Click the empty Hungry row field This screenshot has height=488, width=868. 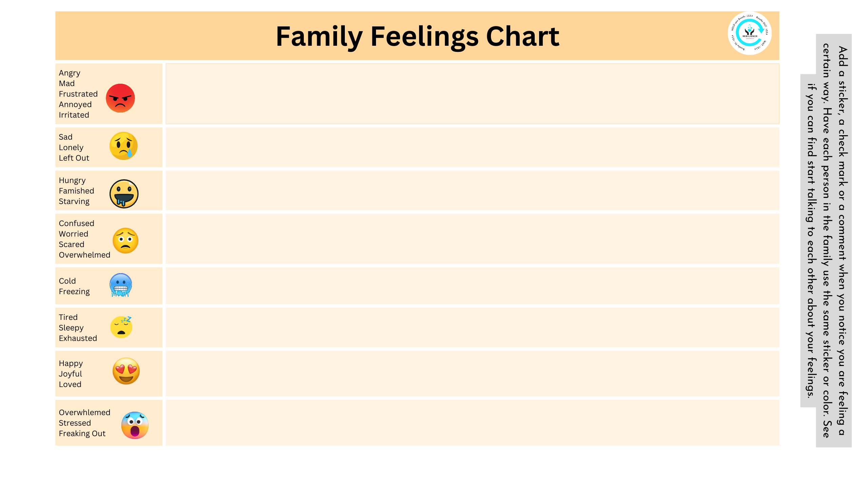coord(472,190)
